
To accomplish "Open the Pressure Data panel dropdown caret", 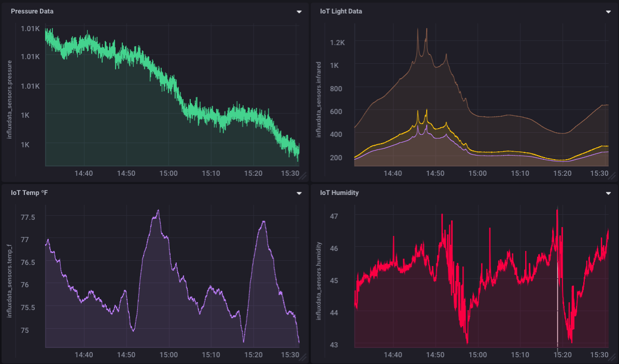I will click(x=299, y=11).
